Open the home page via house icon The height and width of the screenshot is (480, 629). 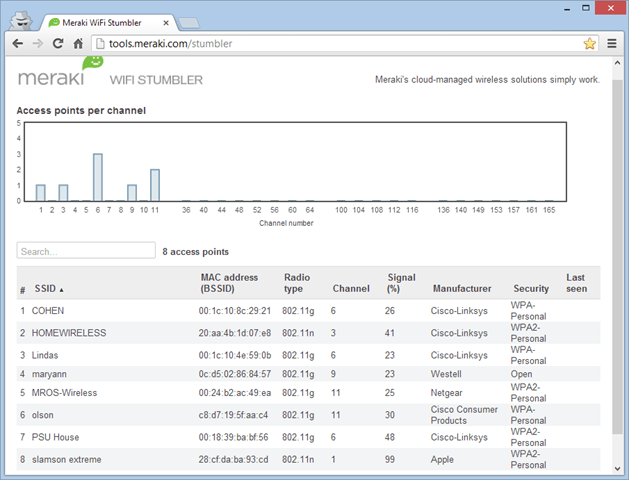tap(78, 43)
